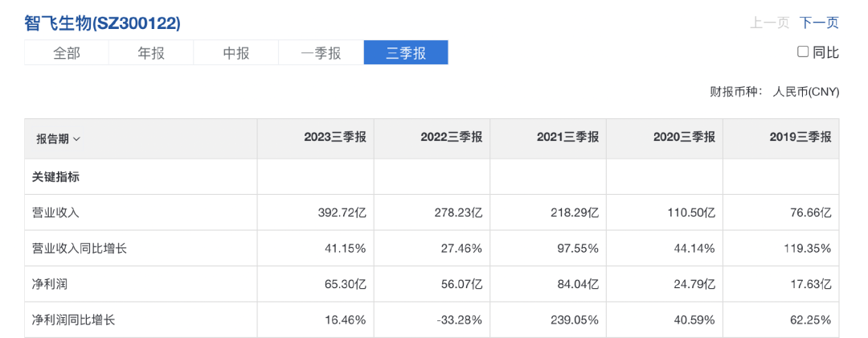Viewport: 868px width, 338px height.
Task: Switch to the 一季报 tab
Action: 321,53
